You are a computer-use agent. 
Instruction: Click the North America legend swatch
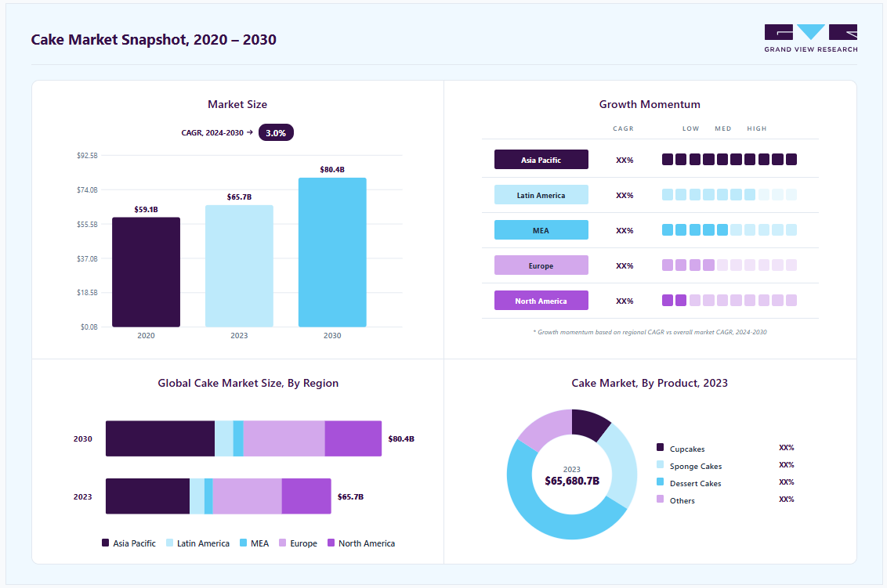[331, 543]
